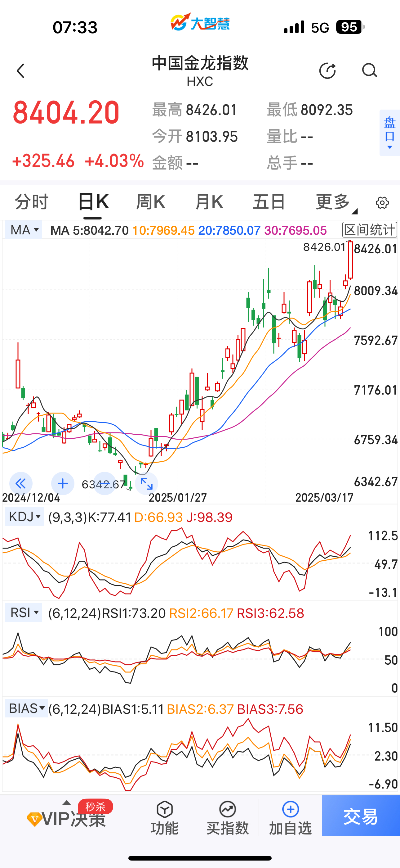400x868 pixels.
Task: Open the search magnifier icon
Action: point(369,70)
